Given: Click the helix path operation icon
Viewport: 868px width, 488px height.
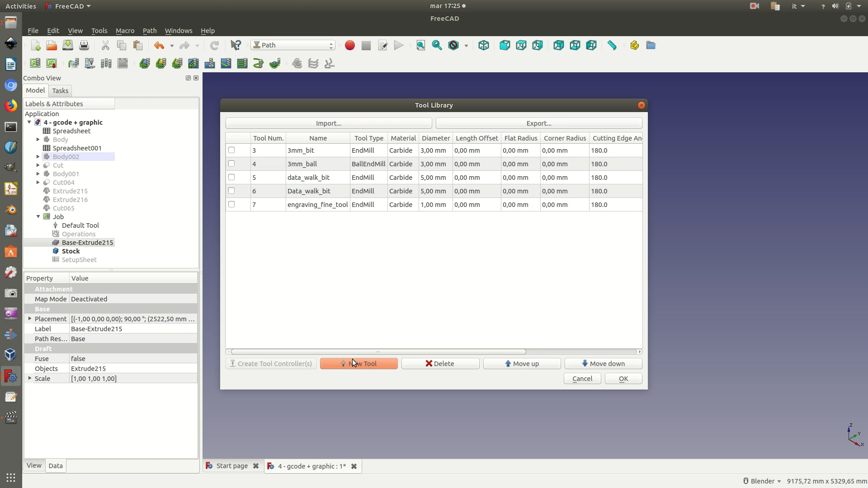Looking at the screenshot, I should pyautogui.click(x=258, y=64).
